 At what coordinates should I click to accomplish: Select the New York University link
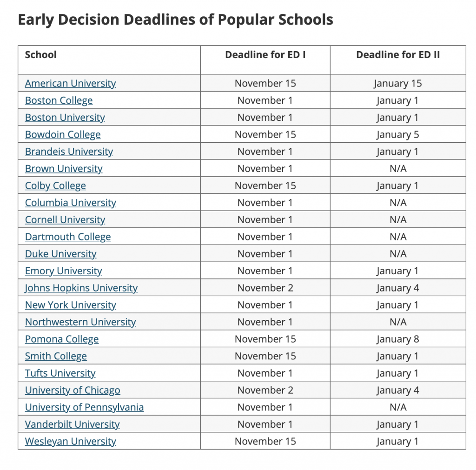pyautogui.click(x=70, y=305)
